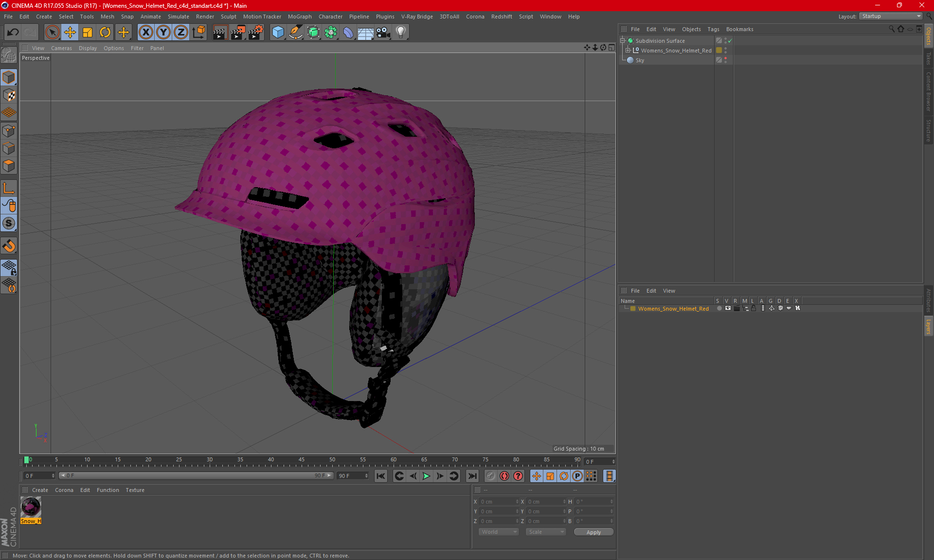Switch to the Layers side tab
The width and height of the screenshot is (934, 560).
click(x=929, y=327)
